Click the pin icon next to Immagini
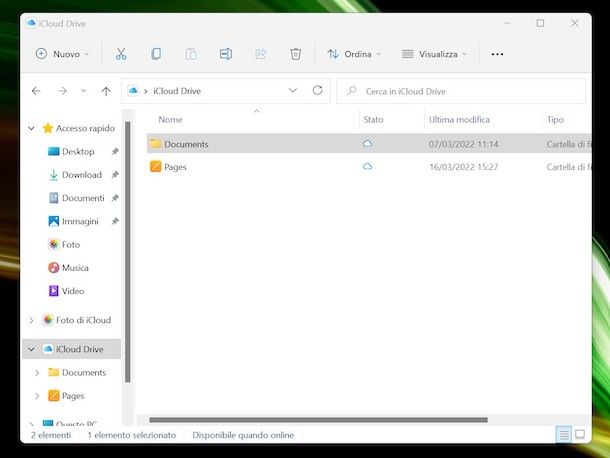This screenshot has width=610, height=458. 115,221
